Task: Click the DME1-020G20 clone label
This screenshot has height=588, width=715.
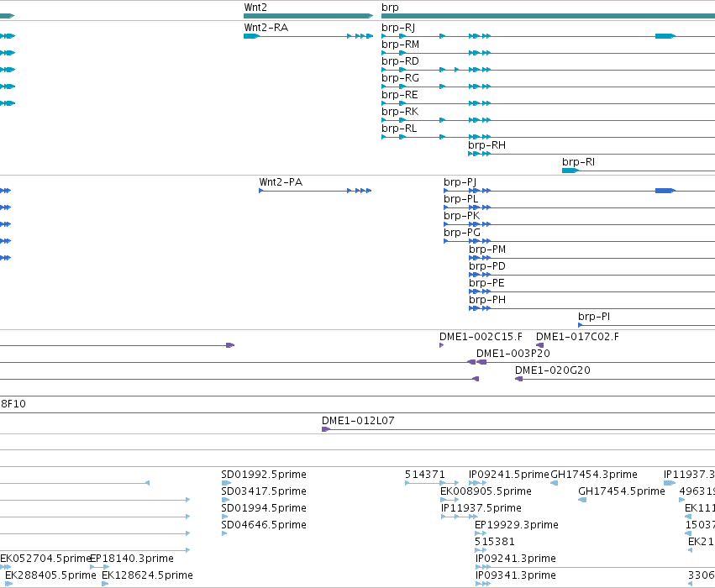Action: pos(553,370)
